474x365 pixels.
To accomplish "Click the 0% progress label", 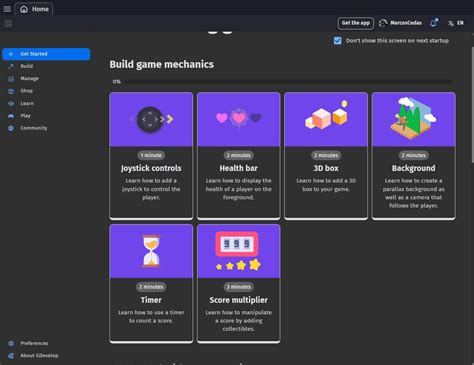I will [117, 82].
